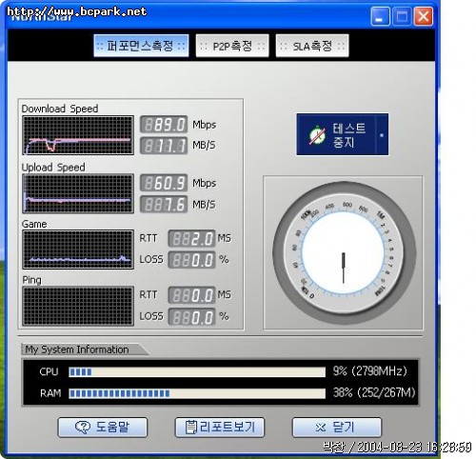Minimize the NorthStar window
476x459 pixels.
click(x=380, y=16)
